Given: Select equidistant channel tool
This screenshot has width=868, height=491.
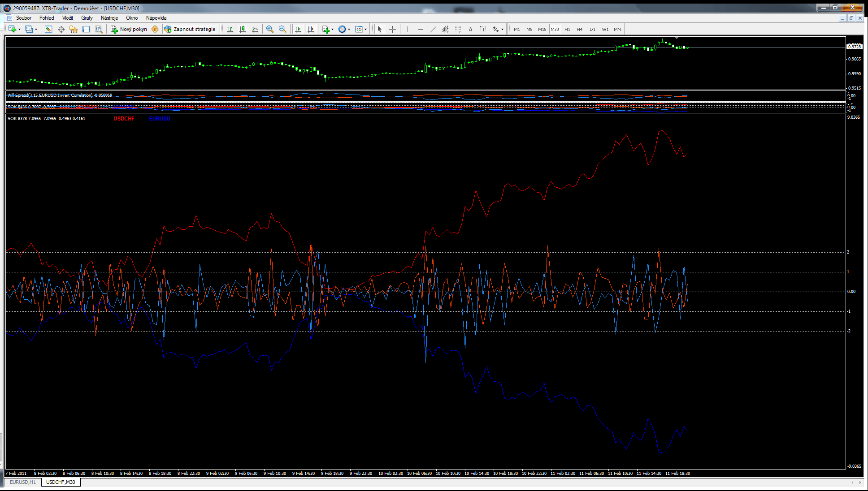Looking at the screenshot, I should tap(445, 29).
